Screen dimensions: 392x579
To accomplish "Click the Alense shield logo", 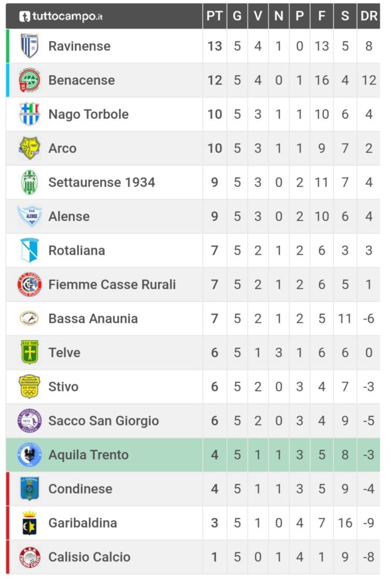I will (x=29, y=216).
